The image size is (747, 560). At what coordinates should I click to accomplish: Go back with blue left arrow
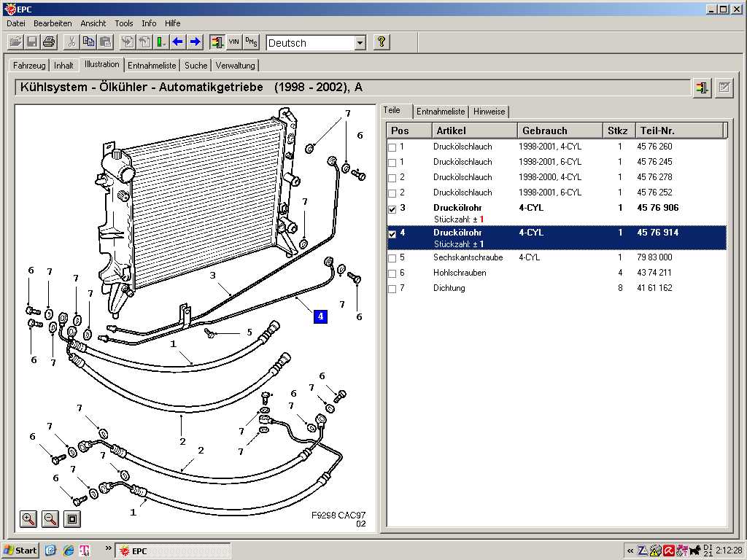[178, 42]
